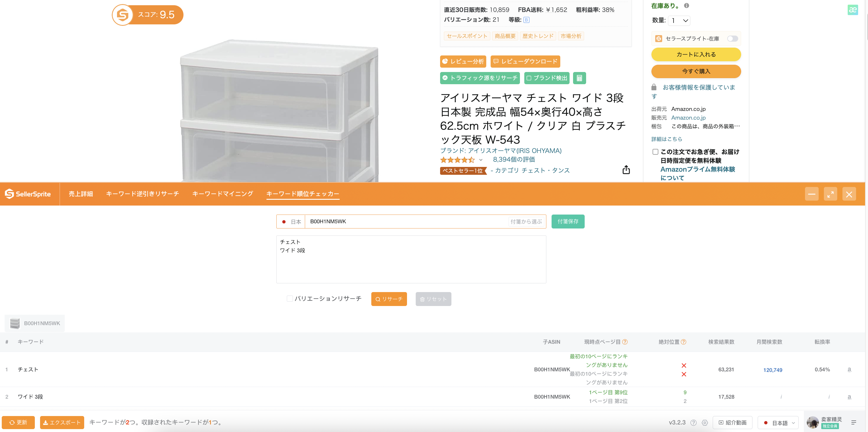Open hamburger menu in bottom right corner
The image size is (868, 432).
pyautogui.click(x=854, y=423)
